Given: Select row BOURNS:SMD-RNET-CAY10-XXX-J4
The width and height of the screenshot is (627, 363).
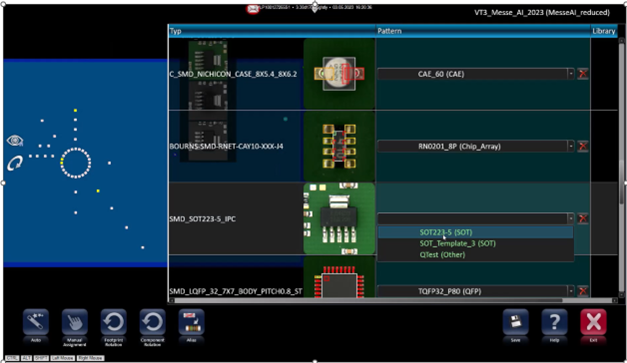Looking at the screenshot, I should click(x=226, y=146).
